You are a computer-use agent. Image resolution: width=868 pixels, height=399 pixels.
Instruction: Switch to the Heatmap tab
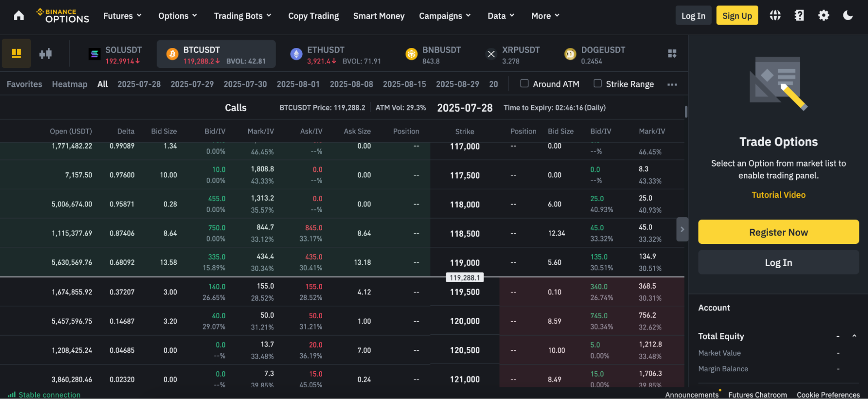point(69,84)
